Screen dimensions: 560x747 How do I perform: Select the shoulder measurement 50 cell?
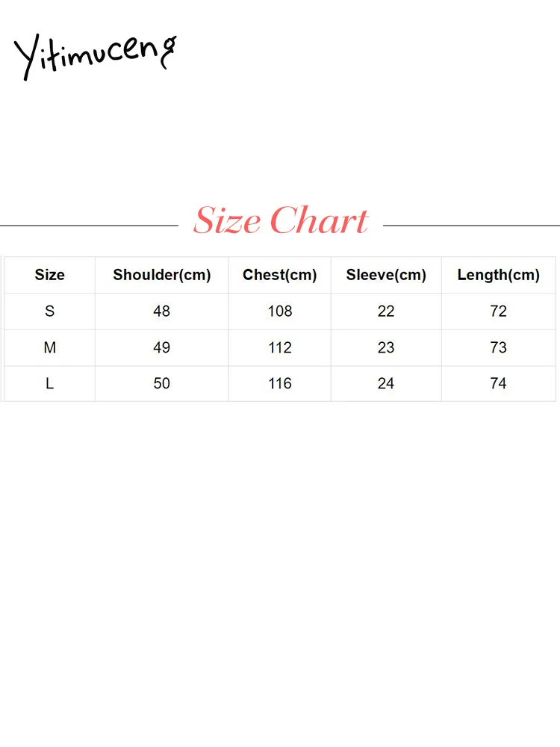pos(162,383)
